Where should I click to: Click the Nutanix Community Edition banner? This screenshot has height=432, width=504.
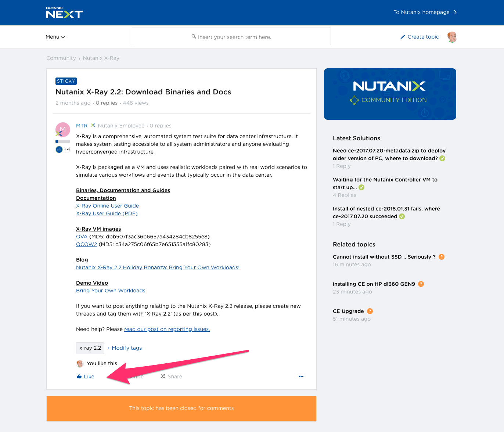[x=390, y=94]
